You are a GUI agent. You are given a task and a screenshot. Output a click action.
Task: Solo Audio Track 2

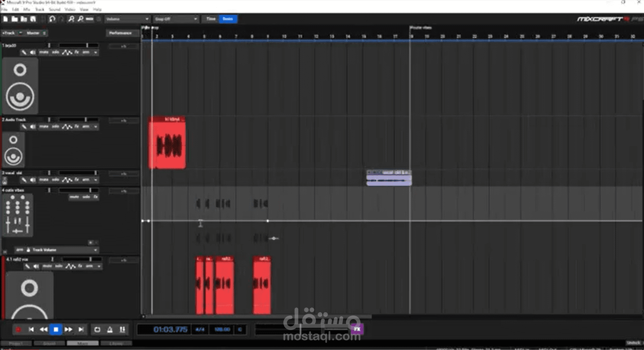point(55,126)
